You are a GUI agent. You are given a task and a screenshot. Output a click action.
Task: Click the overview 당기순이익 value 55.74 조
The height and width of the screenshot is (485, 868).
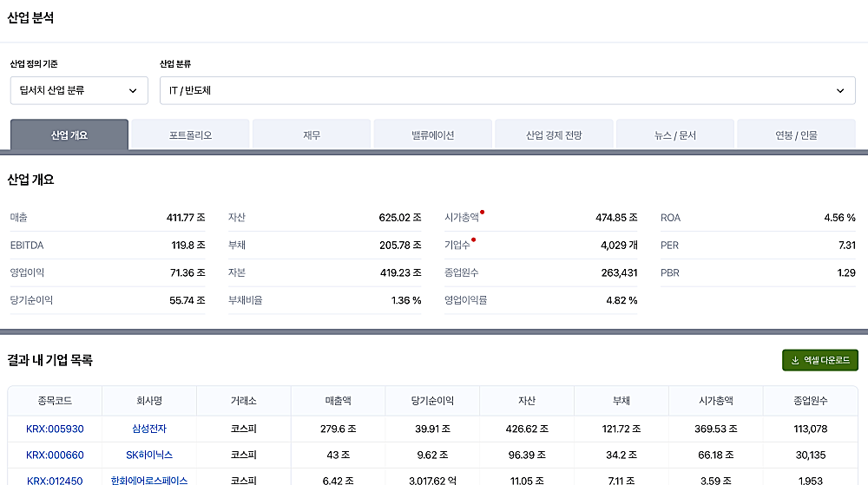(187, 300)
